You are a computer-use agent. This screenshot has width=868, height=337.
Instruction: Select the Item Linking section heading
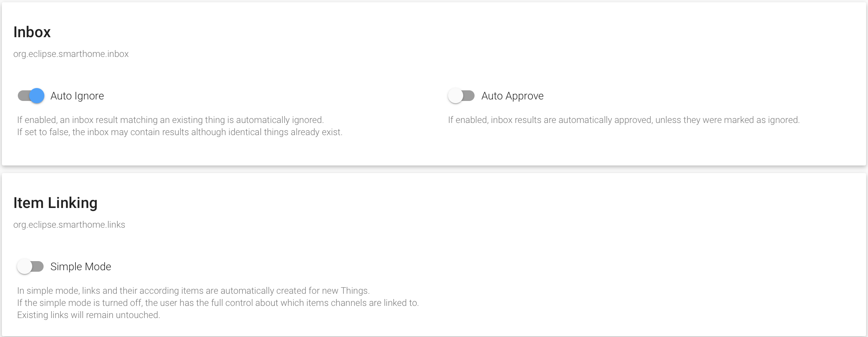(55, 203)
